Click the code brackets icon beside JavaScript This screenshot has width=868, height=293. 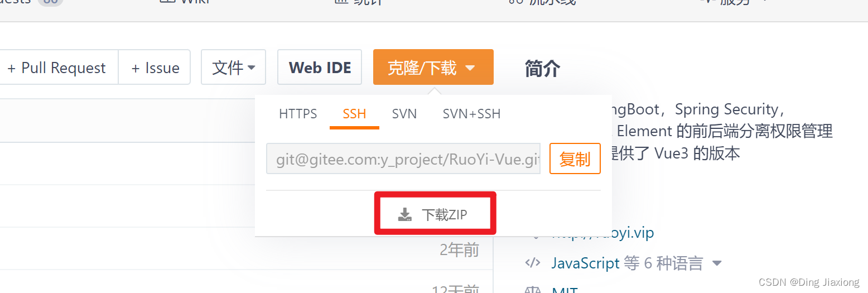[533, 262]
